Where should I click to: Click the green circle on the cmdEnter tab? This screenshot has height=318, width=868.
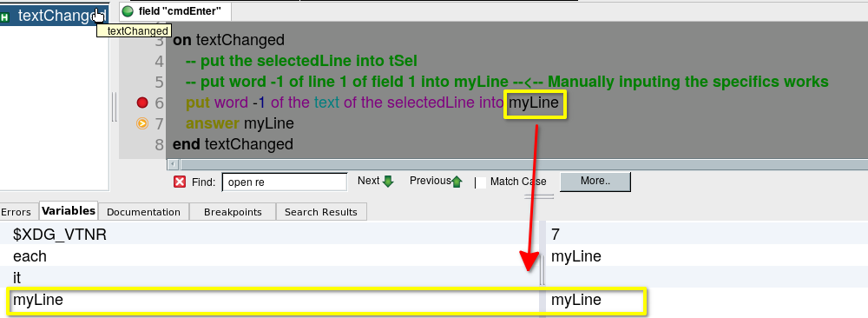[x=128, y=10]
